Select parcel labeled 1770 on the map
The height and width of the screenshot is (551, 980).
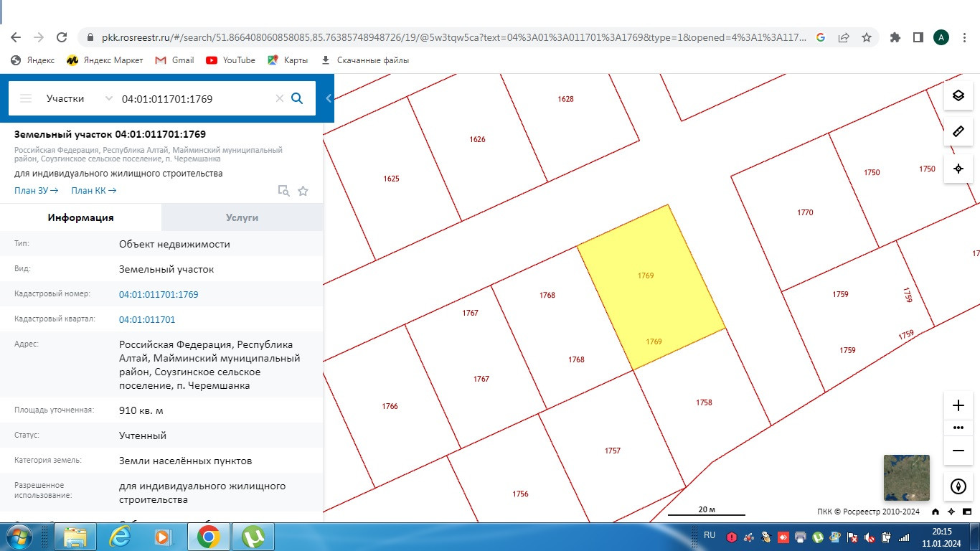coord(805,212)
